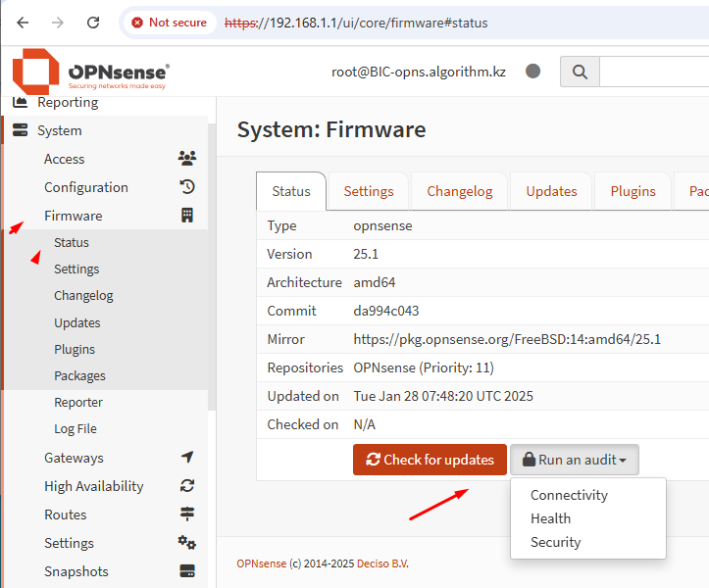Click the Firmware building icon
The image size is (709, 588).
click(x=187, y=216)
